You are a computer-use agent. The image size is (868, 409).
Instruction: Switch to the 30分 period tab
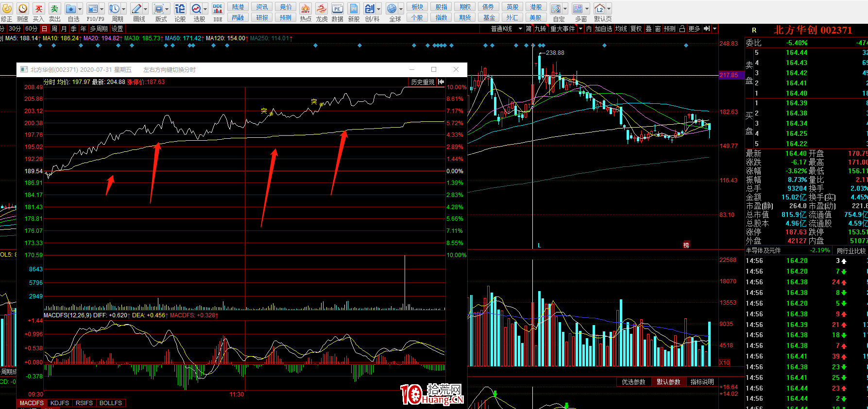(15, 29)
